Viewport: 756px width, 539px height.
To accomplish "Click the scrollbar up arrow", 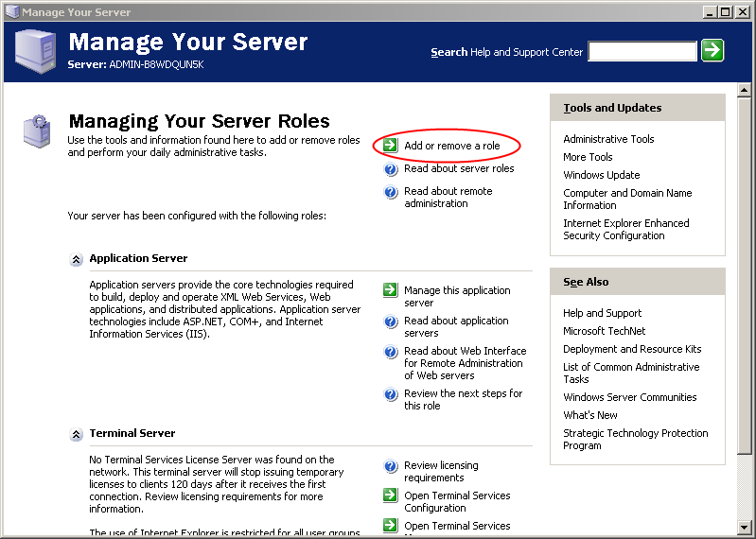I will (744, 90).
